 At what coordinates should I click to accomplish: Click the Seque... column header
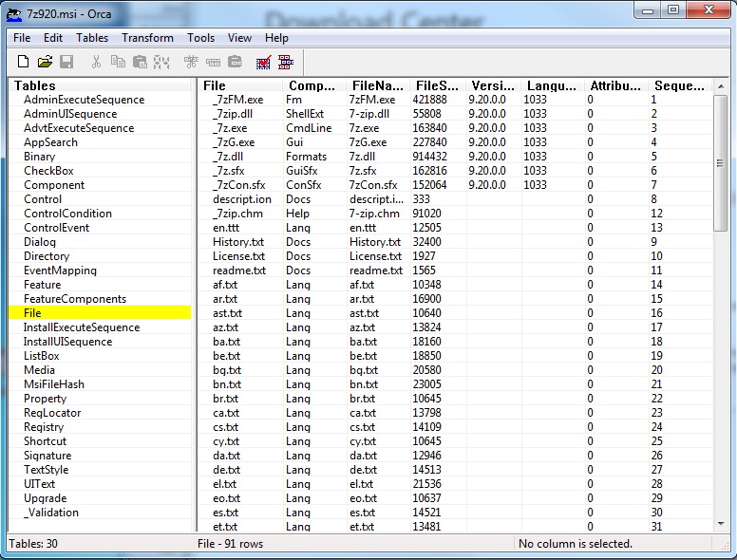[x=680, y=85]
